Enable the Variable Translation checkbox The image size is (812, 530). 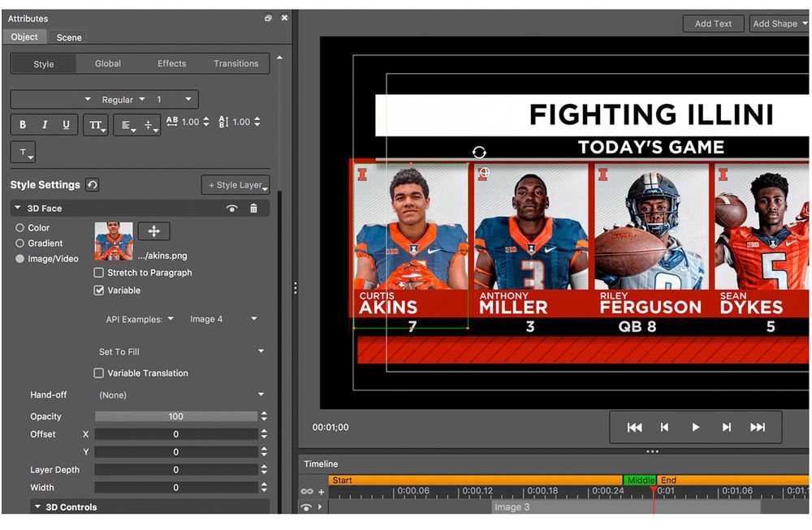[98, 373]
